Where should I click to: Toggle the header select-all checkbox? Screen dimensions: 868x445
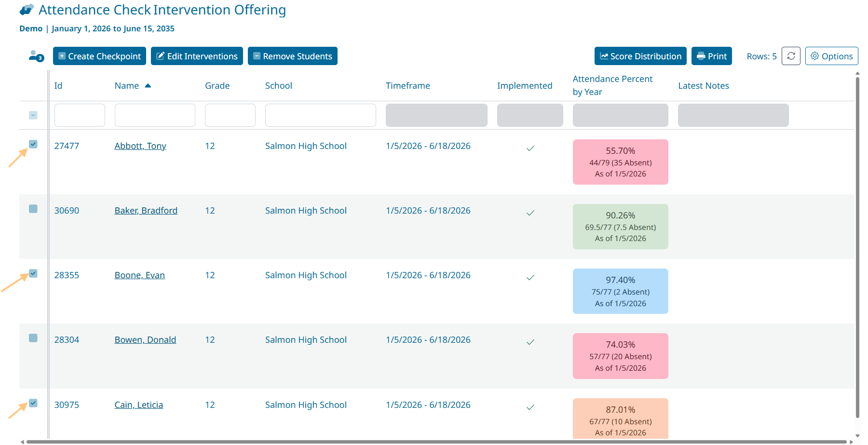pos(33,115)
